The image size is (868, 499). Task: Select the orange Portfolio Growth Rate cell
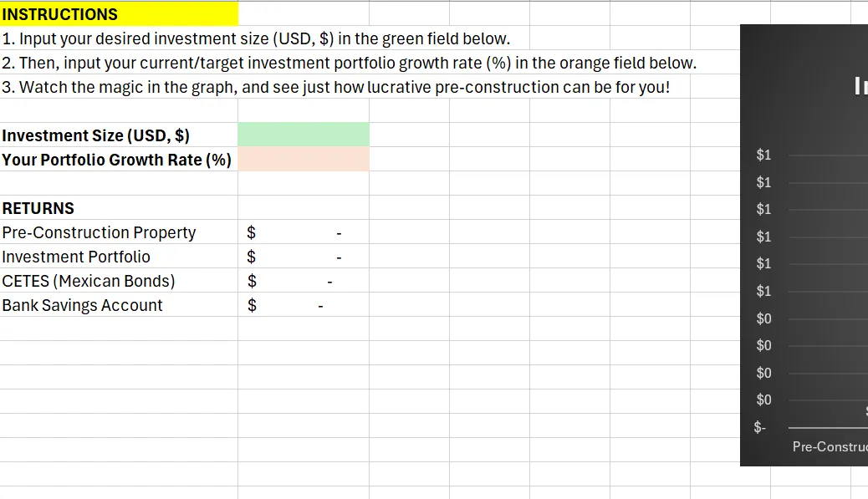tap(304, 159)
